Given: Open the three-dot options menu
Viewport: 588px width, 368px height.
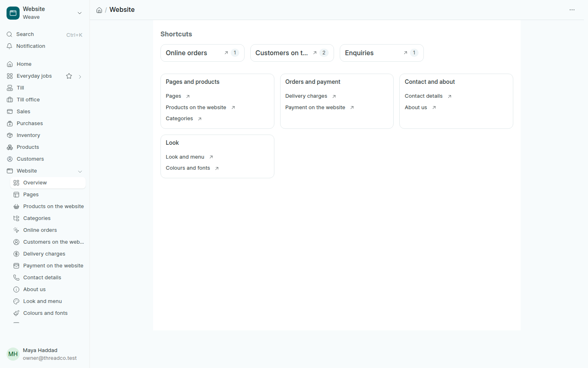Looking at the screenshot, I should coord(572,10).
